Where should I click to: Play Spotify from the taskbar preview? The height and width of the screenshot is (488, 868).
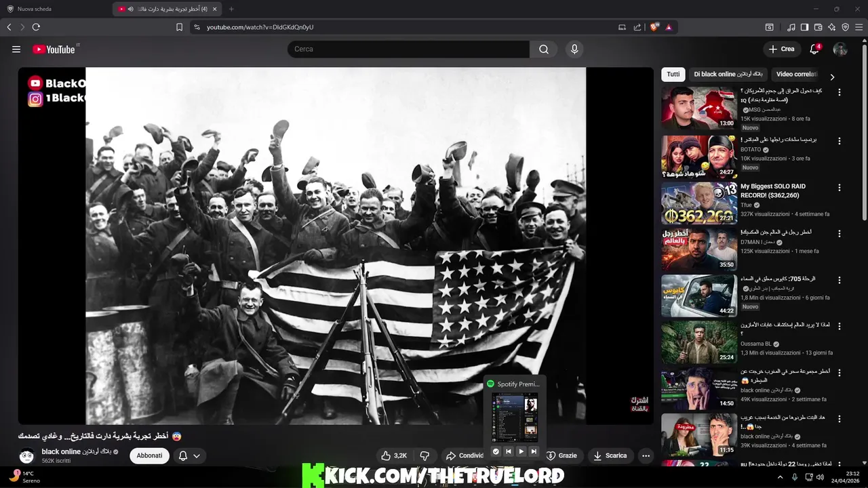tap(521, 451)
